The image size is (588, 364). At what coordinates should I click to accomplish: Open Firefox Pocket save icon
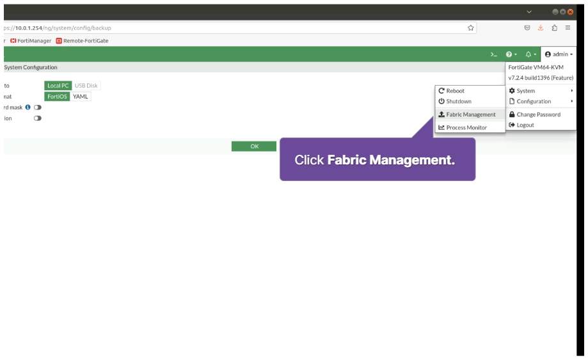[527, 28]
